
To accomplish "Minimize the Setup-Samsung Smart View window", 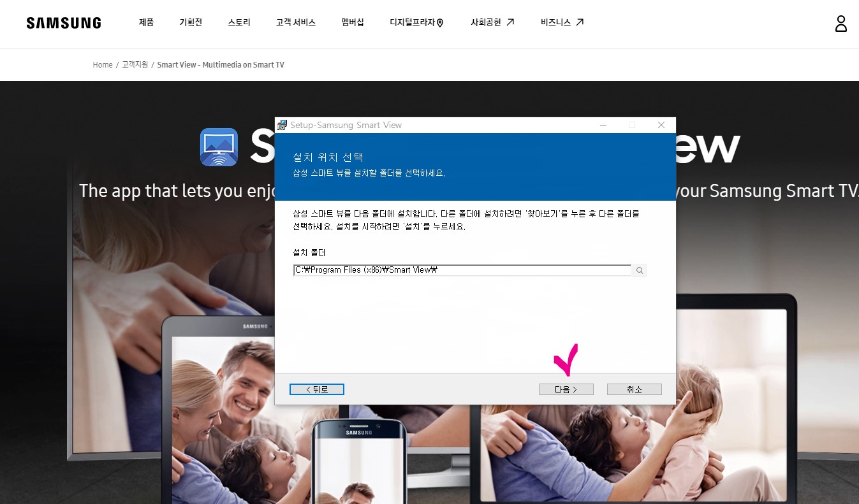I will pyautogui.click(x=603, y=125).
